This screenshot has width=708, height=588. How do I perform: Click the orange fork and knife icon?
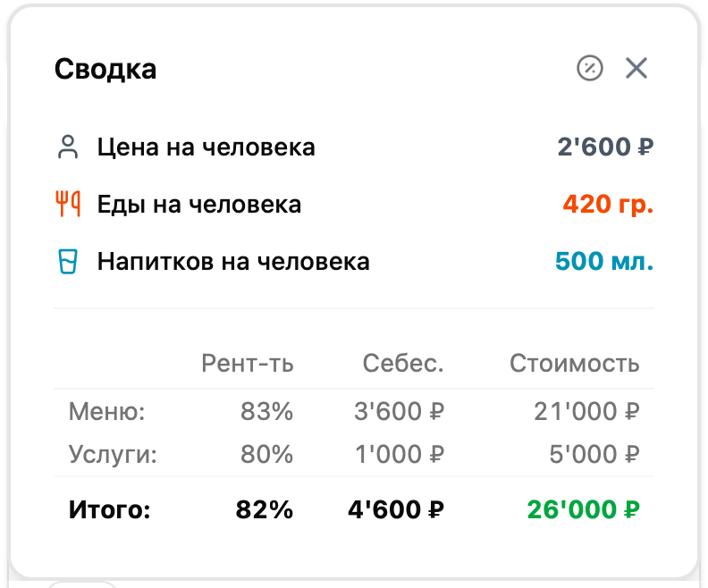click(x=68, y=205)
